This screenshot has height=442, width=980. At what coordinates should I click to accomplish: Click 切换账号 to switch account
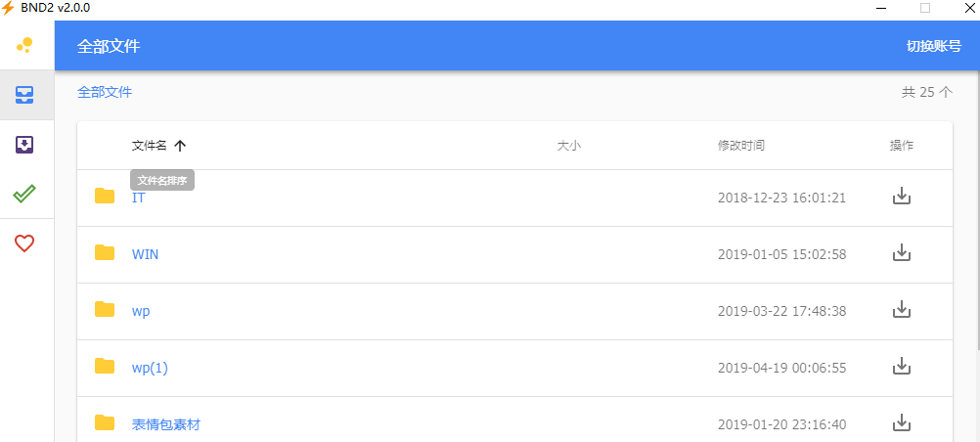934,46
